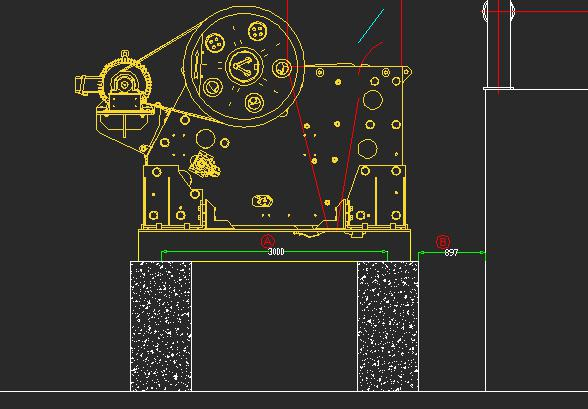Click the red circled B marker
This screenshot has height=409, width=588.
point(443,242)
